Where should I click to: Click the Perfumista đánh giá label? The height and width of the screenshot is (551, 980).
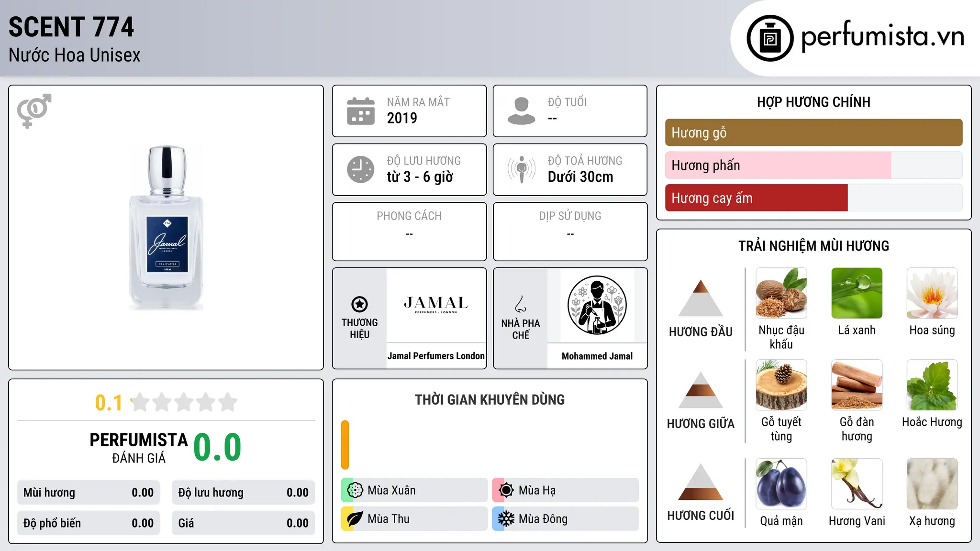139,448
